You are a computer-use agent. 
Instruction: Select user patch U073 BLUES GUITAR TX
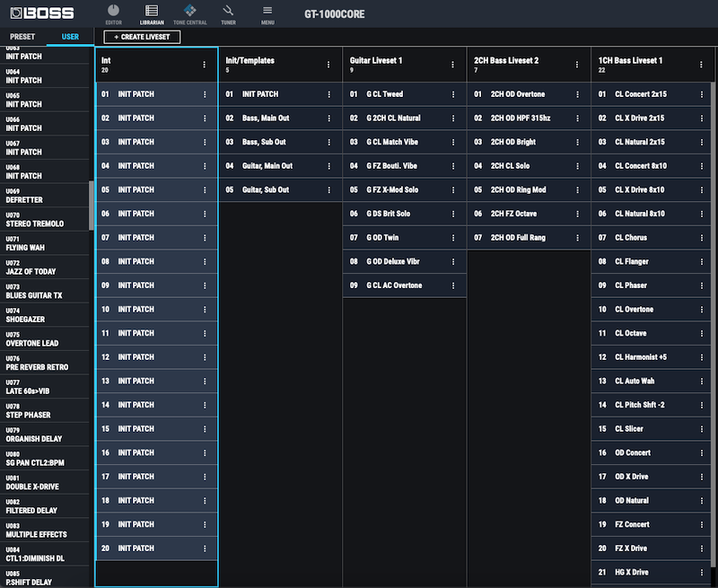pyautogui.click(x=44, y=291)
